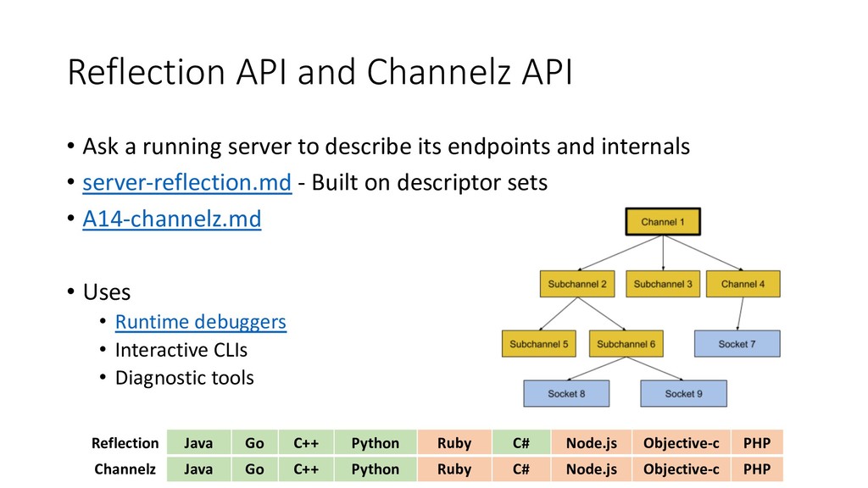Select the 'Diagnostic tools' bullet
The width and height of the screenshot is (868, 488).
(184, 378)
